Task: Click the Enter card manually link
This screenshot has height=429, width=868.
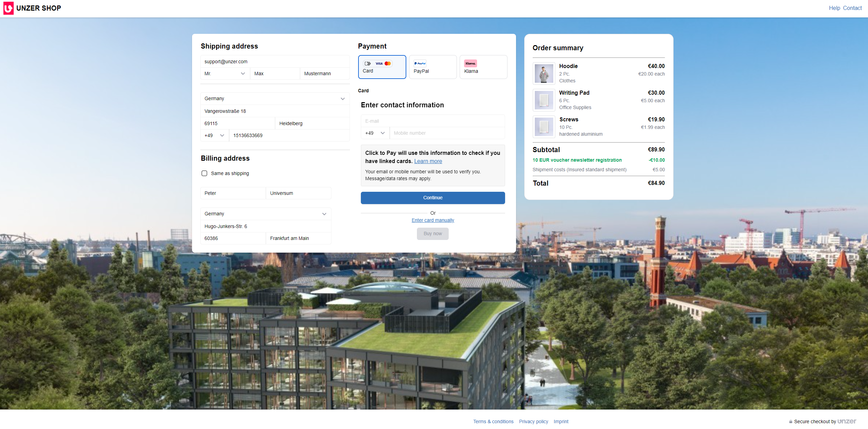Action: (x=432, y=220)
